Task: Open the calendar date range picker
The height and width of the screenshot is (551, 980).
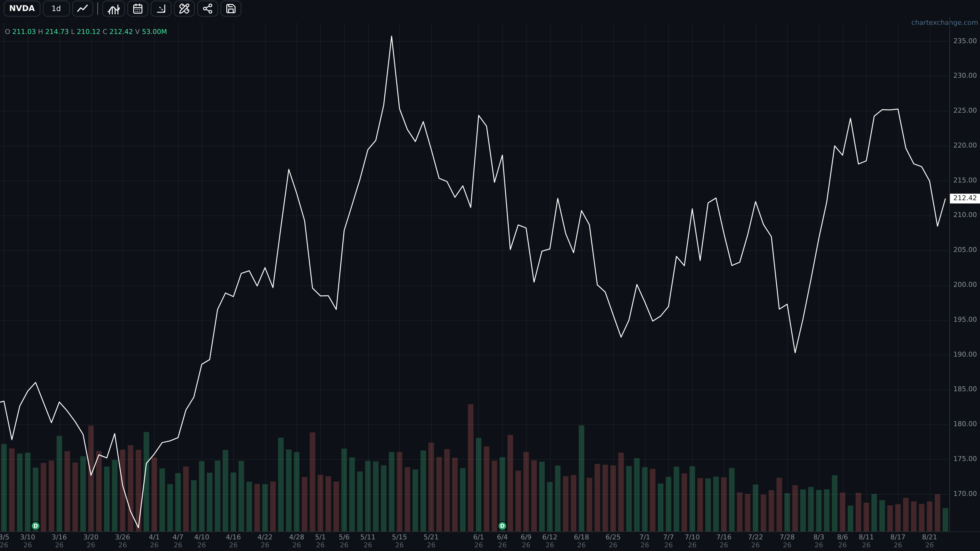Action: pos(138,8)
